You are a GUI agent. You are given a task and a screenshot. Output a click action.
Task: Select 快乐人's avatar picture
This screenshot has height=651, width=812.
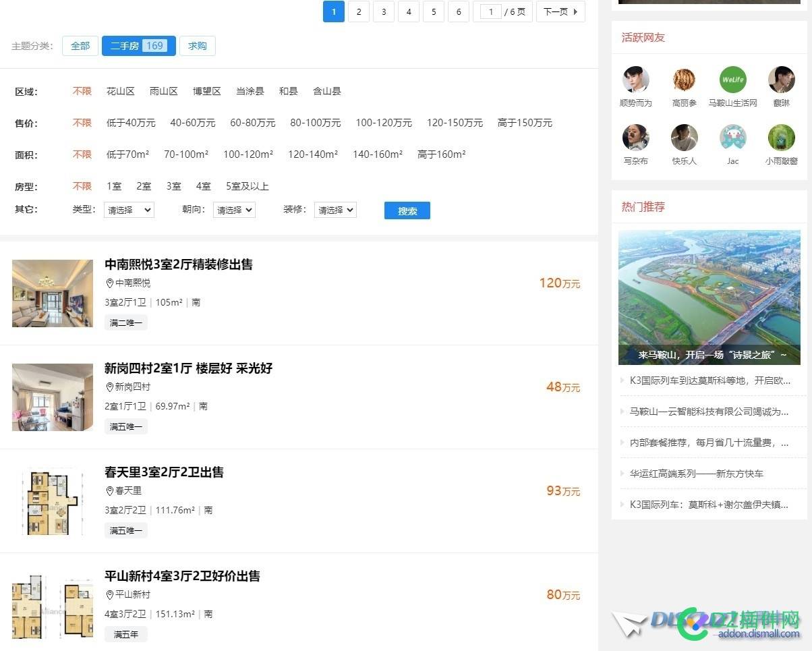click(x=685, y=137)
